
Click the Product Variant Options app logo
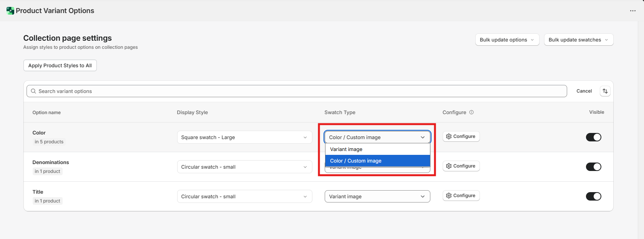tap(10, 11)
